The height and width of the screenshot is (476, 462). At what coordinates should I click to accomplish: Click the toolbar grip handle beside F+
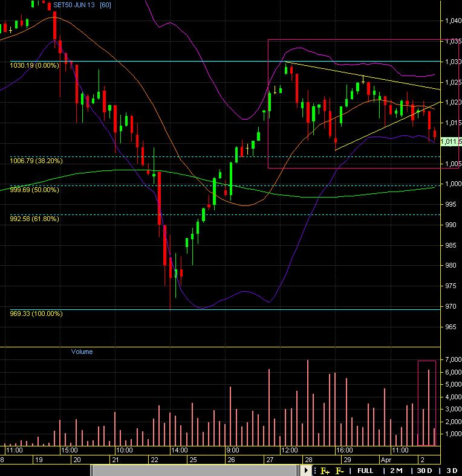[315, 471]
